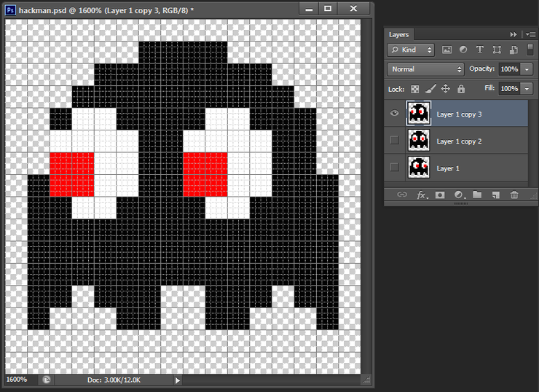
Task: Show the Layer 1 layer visibility
Action: [x=394, y=168]
